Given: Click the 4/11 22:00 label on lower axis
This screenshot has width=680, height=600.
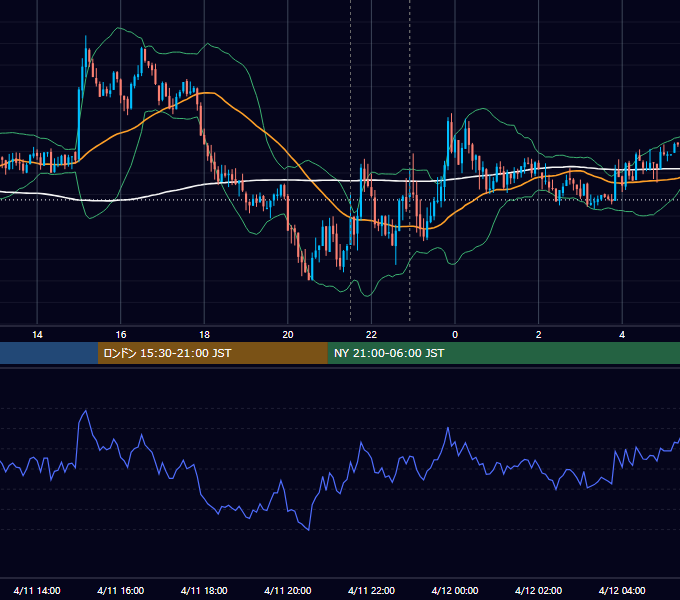Looking at the screenshot, I should 371,590.
